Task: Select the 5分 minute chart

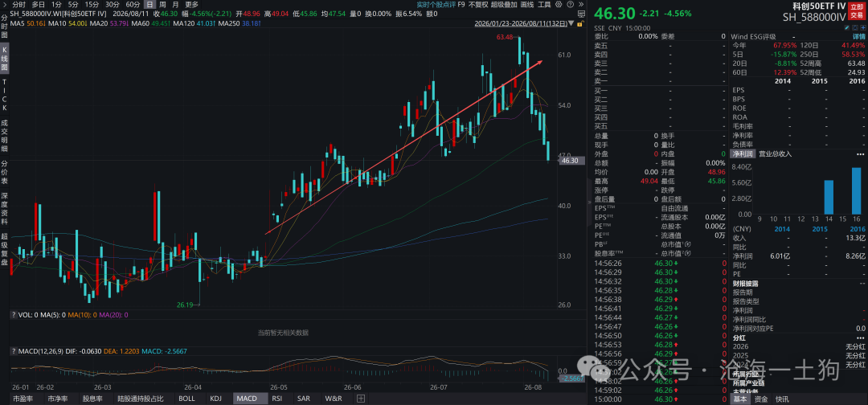Action: (73, 5)
